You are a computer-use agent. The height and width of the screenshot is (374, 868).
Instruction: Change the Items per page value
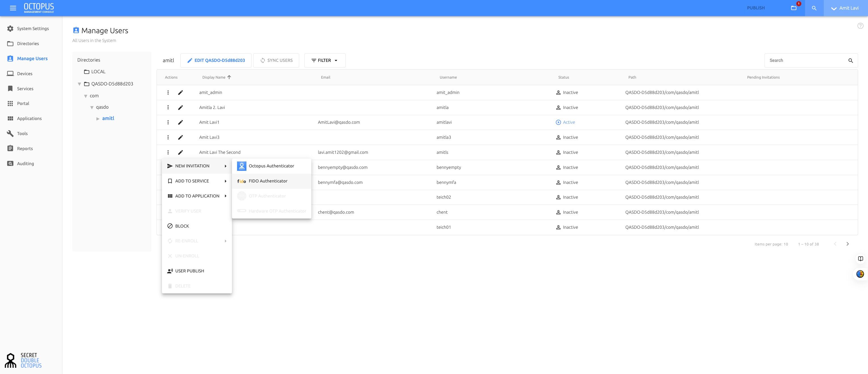point(785,244)
